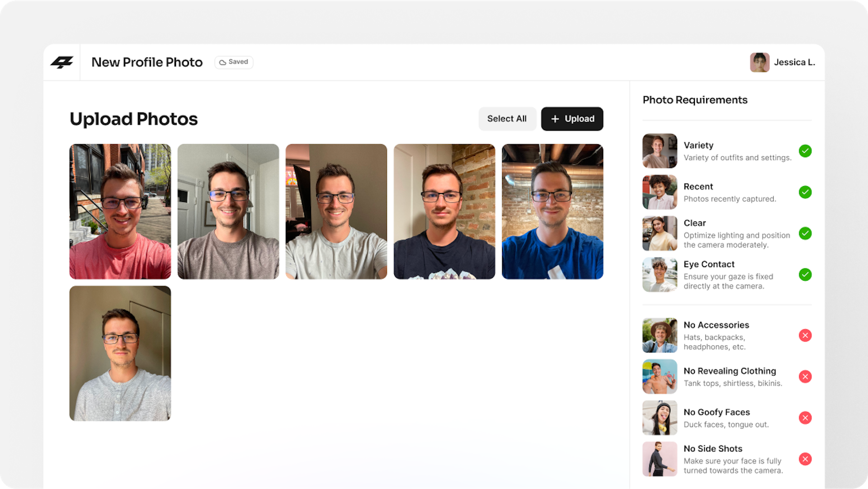Toggle the red X on No Revealing Clothing requirement
This screenshot has height=489, width=868.
[806, 376]
